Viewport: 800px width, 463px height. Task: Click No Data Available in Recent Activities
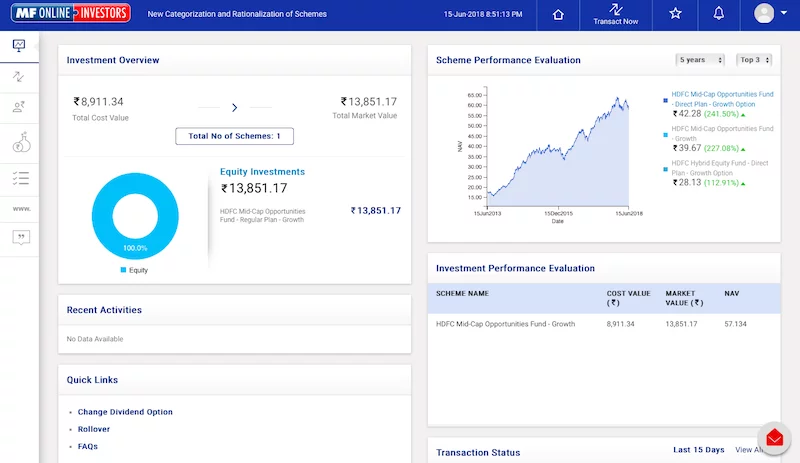coord(95,339)
